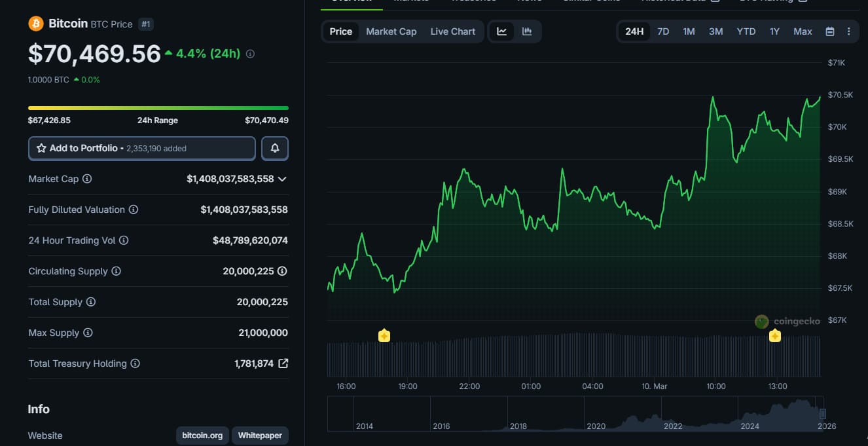Set chart range to 7D
Viewport: 868px width, 446px height.
[663, 31]
